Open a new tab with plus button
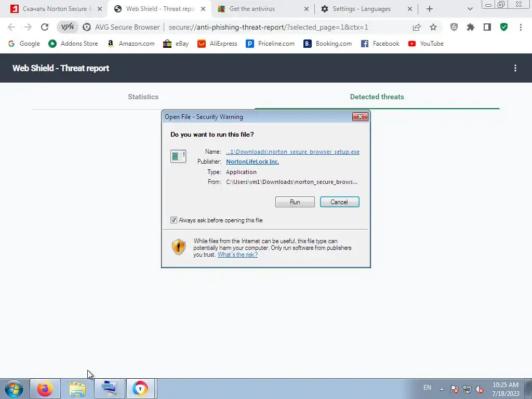Screen dimensions: 532x399 [430, 9]
